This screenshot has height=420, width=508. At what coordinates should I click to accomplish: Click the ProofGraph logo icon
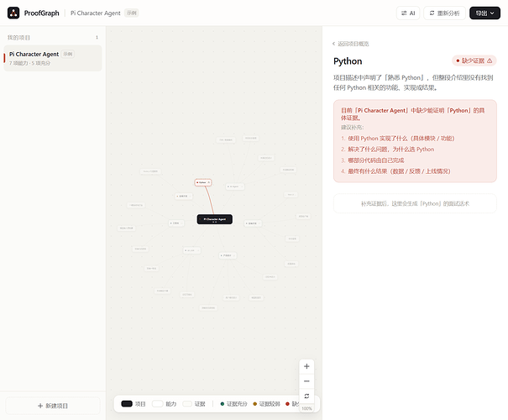coord(13,13)
